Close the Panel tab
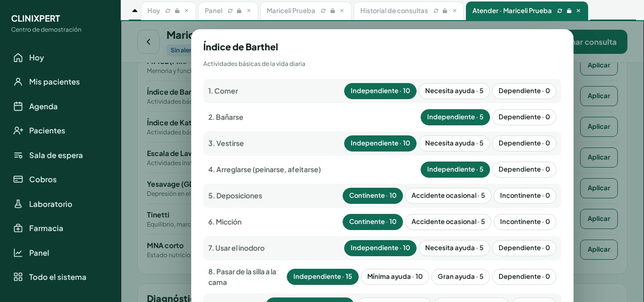644x302 pixels. [249, 11]
